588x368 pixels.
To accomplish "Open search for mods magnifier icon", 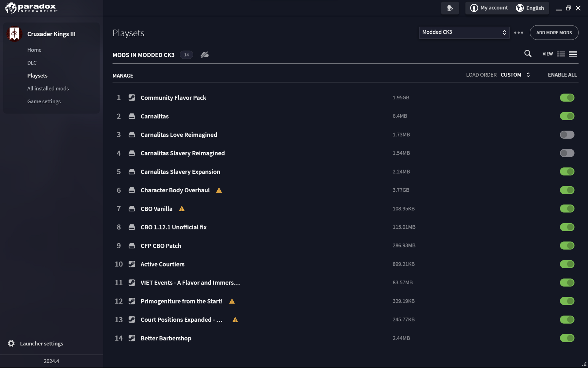I will click(528, 54).
